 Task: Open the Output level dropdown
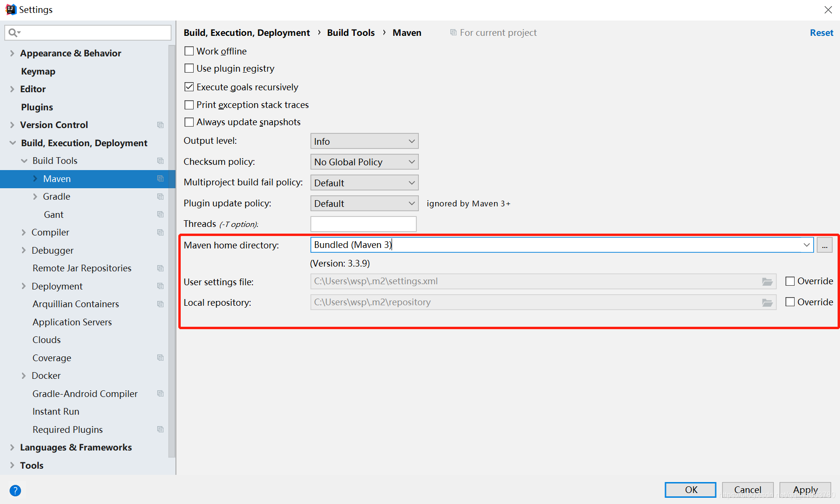pyautogui.click(x=364, y=141)
